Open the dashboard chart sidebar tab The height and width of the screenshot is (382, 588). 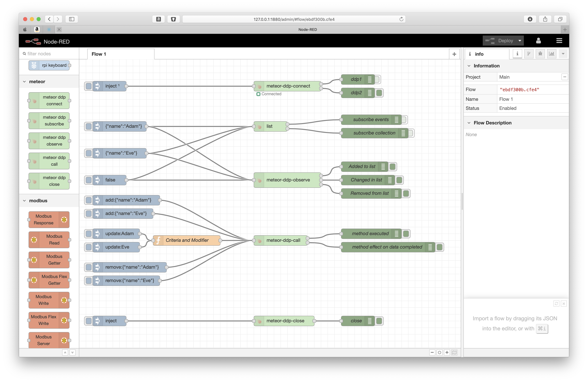[551, 54]
